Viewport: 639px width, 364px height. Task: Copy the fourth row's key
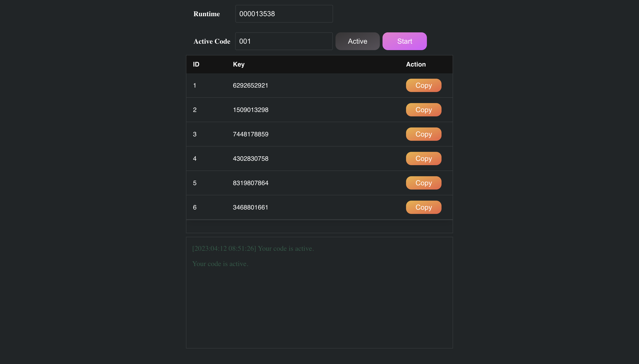point(423,159)
